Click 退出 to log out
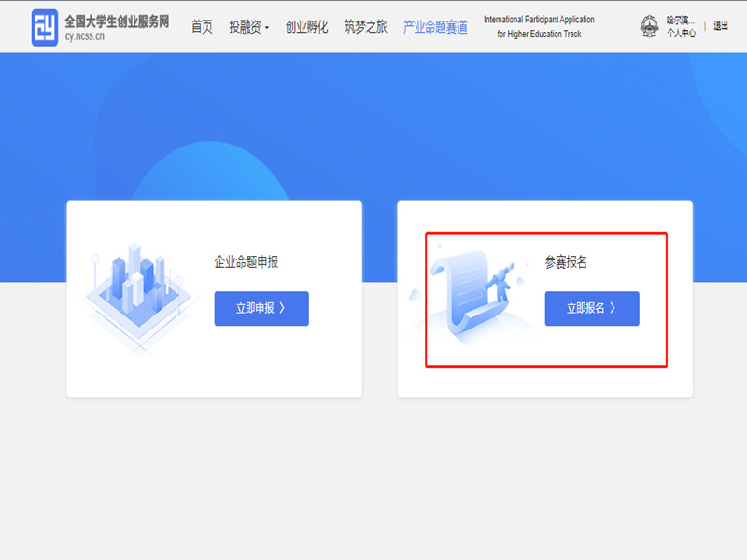The height and width of the screenshot is (560, 747). point(721,26)
